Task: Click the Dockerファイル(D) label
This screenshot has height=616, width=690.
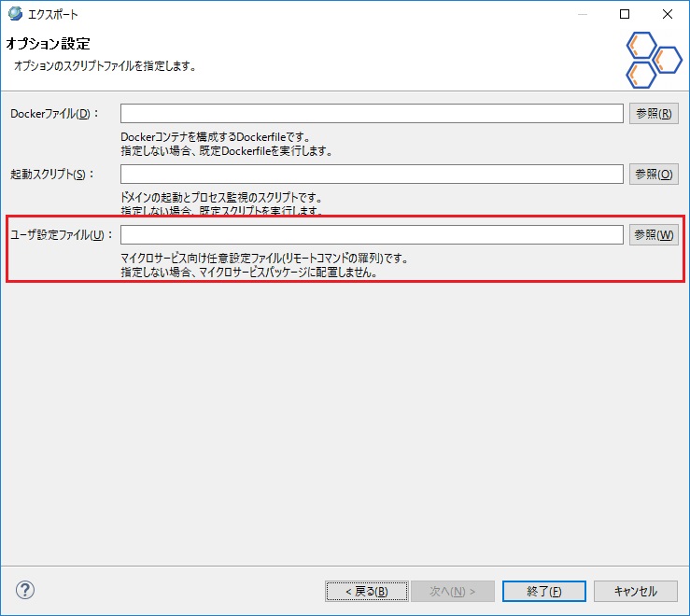Action: (55, 114)
